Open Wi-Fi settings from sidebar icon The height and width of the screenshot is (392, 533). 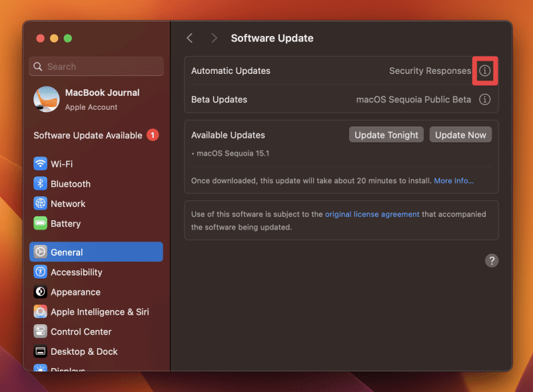pyautogui.click(x=40, y=164)
